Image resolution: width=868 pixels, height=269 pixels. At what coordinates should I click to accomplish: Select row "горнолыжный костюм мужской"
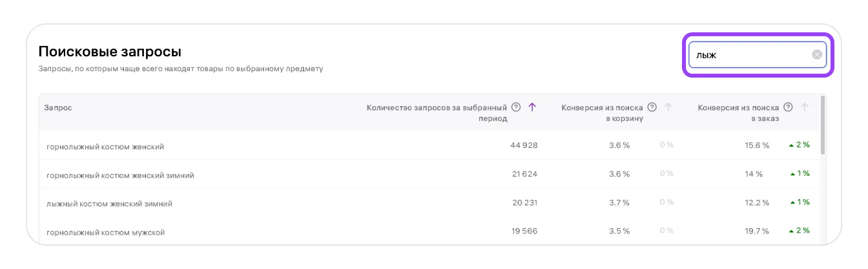[x=105, y=232]
